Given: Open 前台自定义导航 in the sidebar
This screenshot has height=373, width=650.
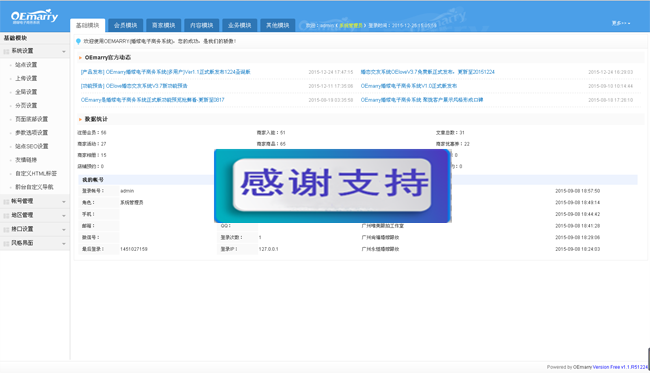Looking at the screenshot, I should [34, 187].
